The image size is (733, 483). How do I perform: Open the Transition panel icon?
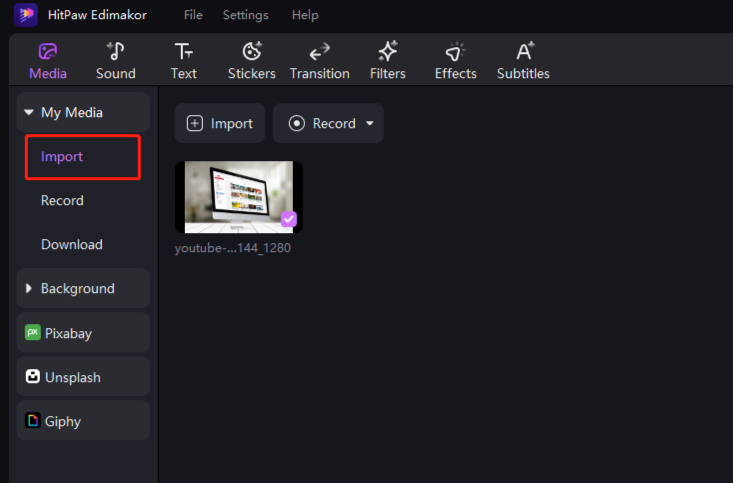click(319, 52)
